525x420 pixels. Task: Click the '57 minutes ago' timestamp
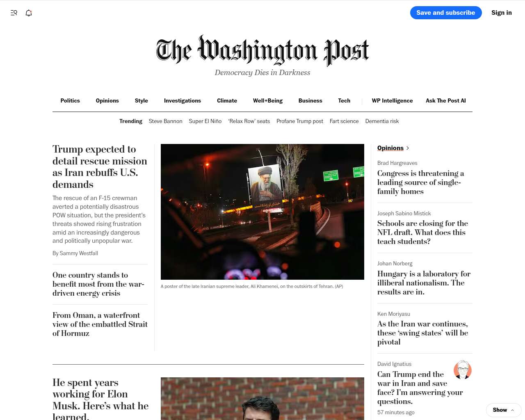tap(396, 413)
